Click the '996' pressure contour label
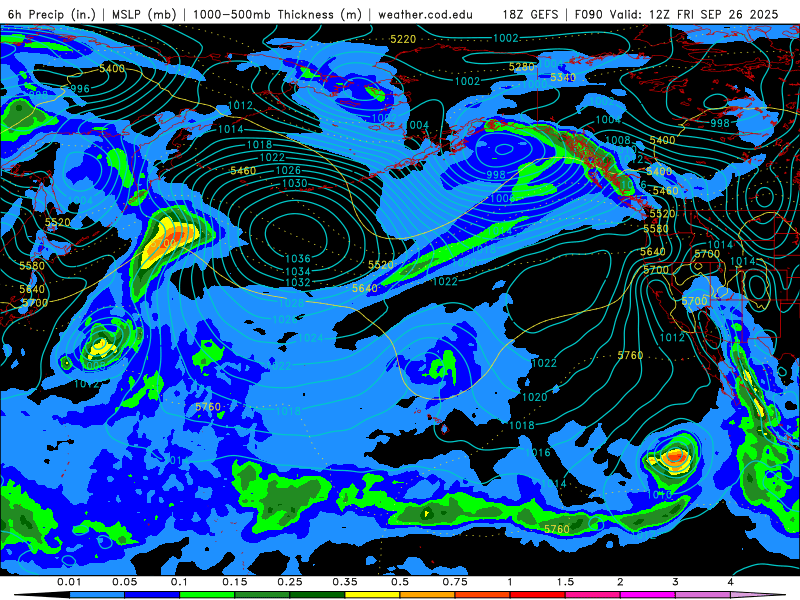Image resolution: width=800 pixels, height=600 pixels. pos(80,89)
